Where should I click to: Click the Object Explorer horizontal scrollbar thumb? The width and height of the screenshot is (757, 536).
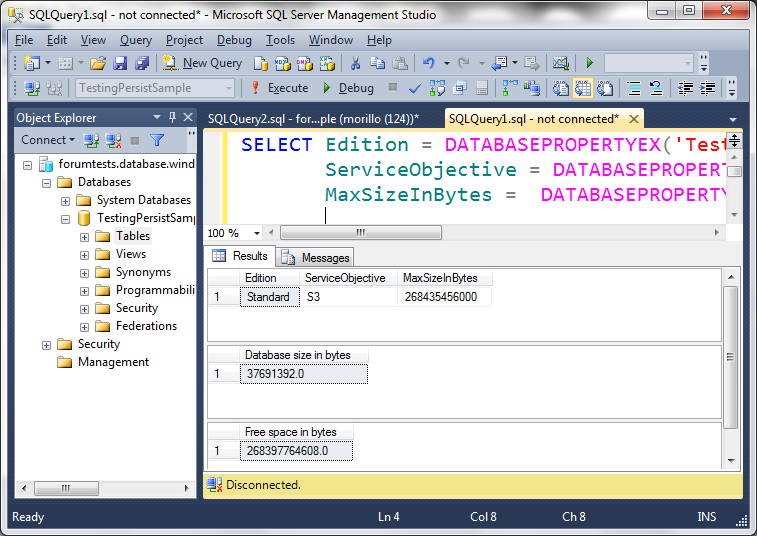click(66, 488)
